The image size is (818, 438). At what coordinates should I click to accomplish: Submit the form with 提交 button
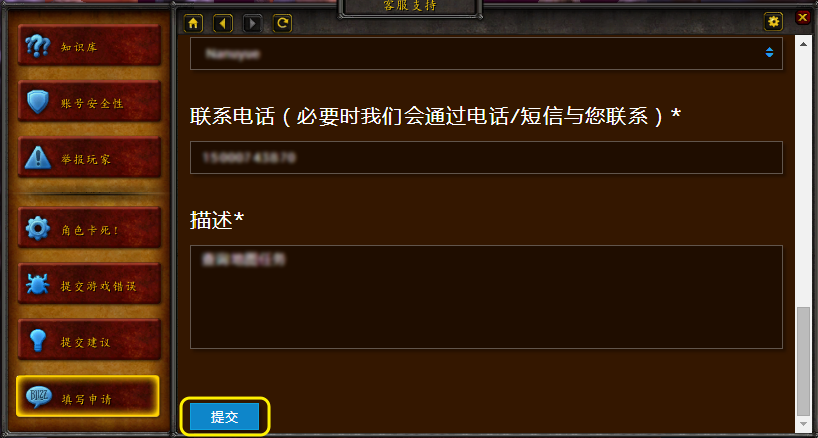click(x=224, y=417)
